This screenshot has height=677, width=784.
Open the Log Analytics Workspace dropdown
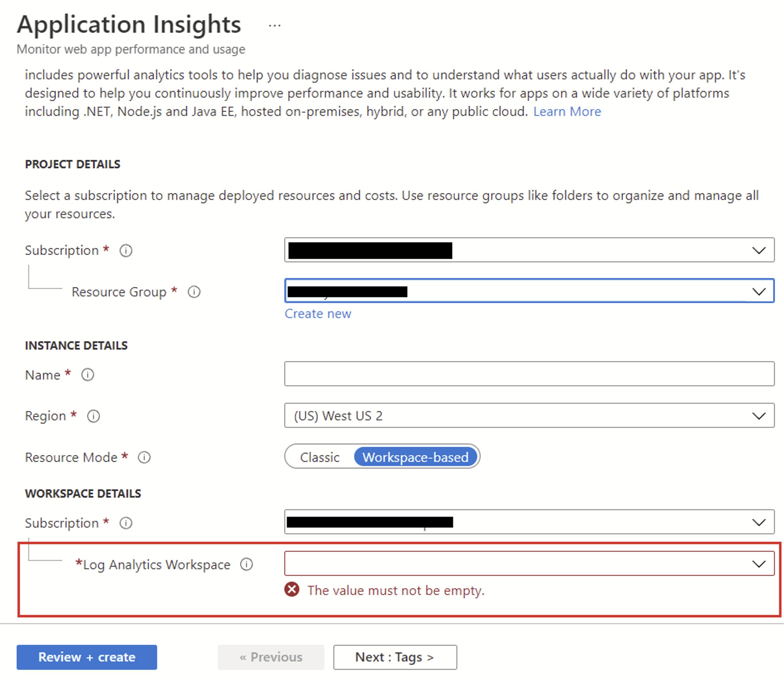(x=529, y=563)
